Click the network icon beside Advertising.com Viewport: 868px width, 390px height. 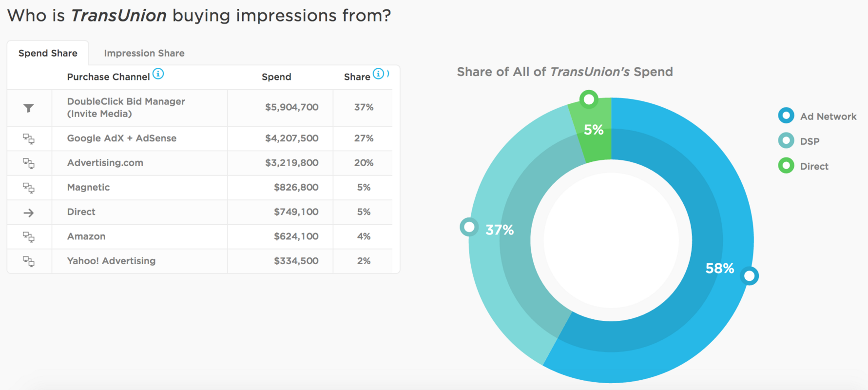coord(29,163)
